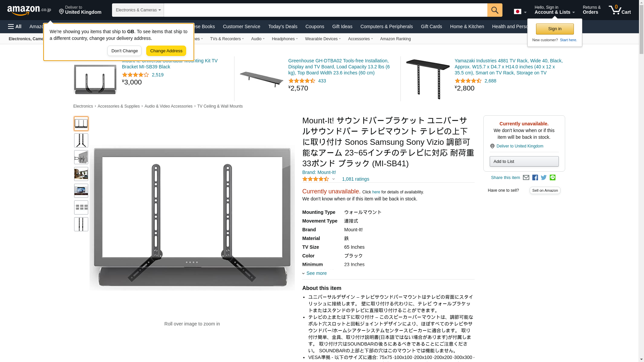This screenshot has width=644, height=362.
Task: Click in the search input field
Action: pos(325,10)
